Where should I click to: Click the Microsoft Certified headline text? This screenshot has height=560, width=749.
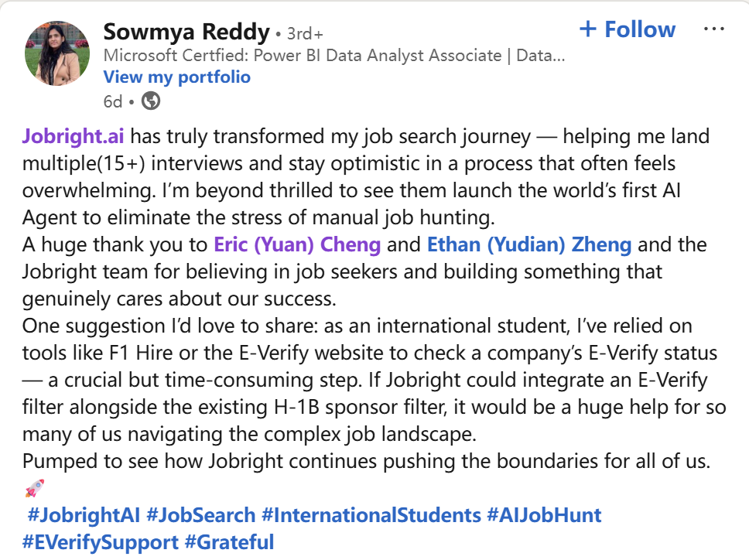click(334, 56)
